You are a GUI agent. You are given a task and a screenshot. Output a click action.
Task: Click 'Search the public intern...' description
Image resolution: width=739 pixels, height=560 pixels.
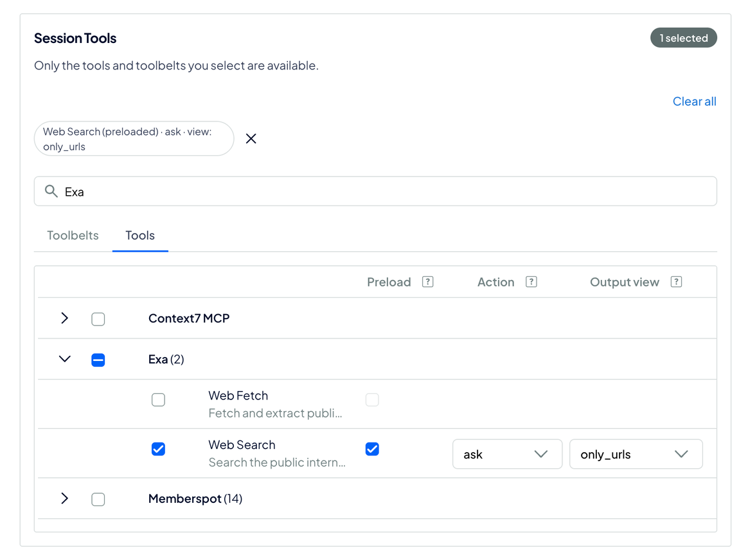[277, 462]
